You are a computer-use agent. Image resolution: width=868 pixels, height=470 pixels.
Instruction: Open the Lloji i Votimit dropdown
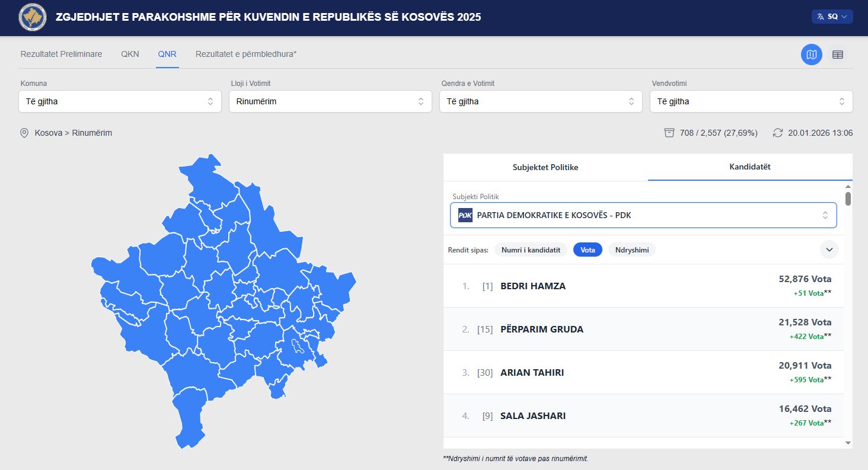[x=330, y=101]
